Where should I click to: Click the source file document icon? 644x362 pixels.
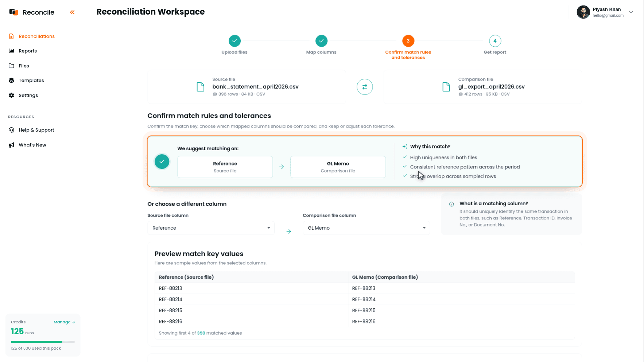pos(201,87)
